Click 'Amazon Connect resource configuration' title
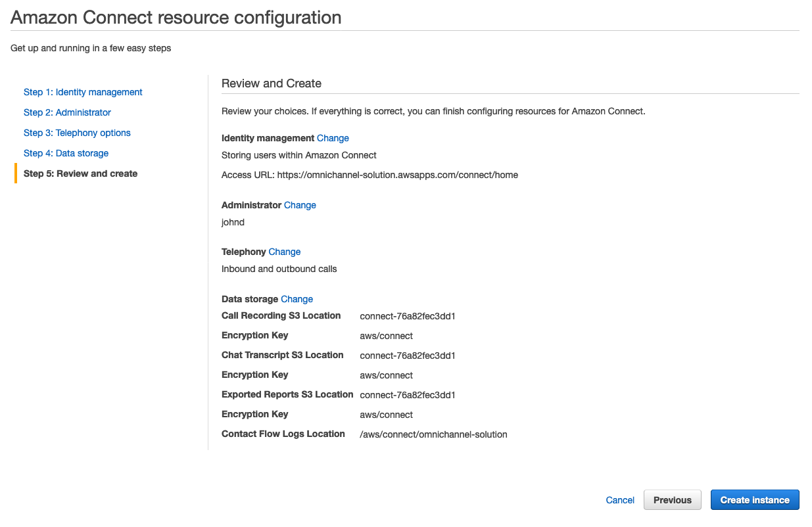 click(176, 18)
